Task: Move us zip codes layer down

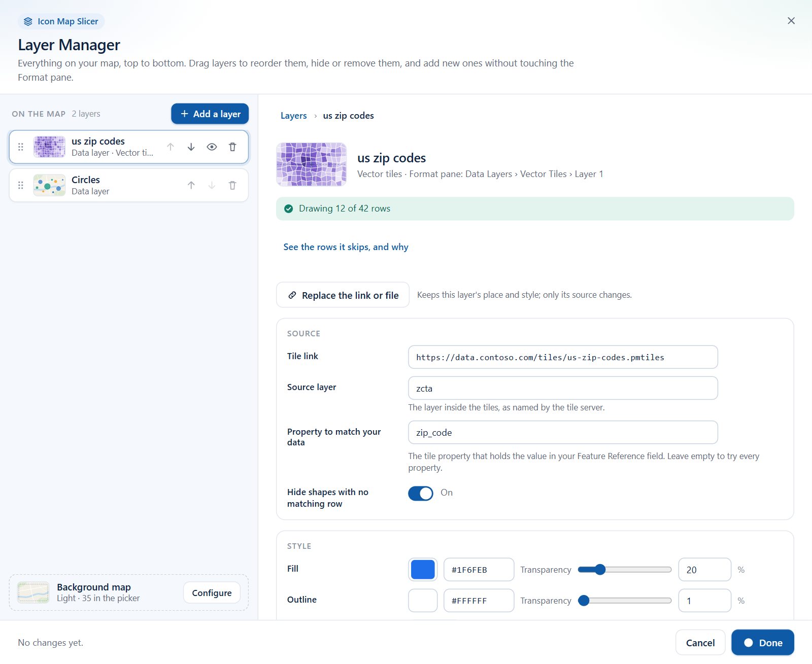Action: click(191, 147)
